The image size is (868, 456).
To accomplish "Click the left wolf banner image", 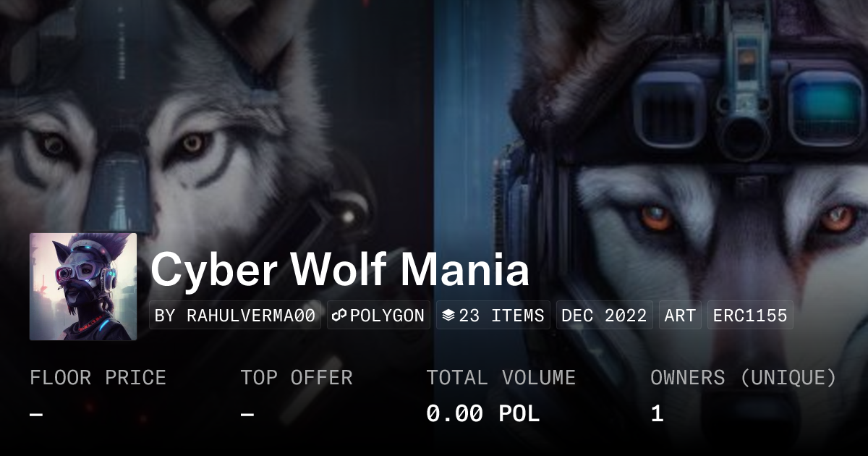I will [x=217, y=116].
